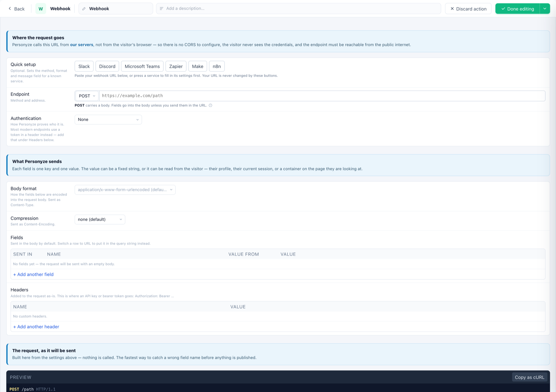Click the Fields table 'NAME' header
Viewport: 556px width, 392px height.
54,254
